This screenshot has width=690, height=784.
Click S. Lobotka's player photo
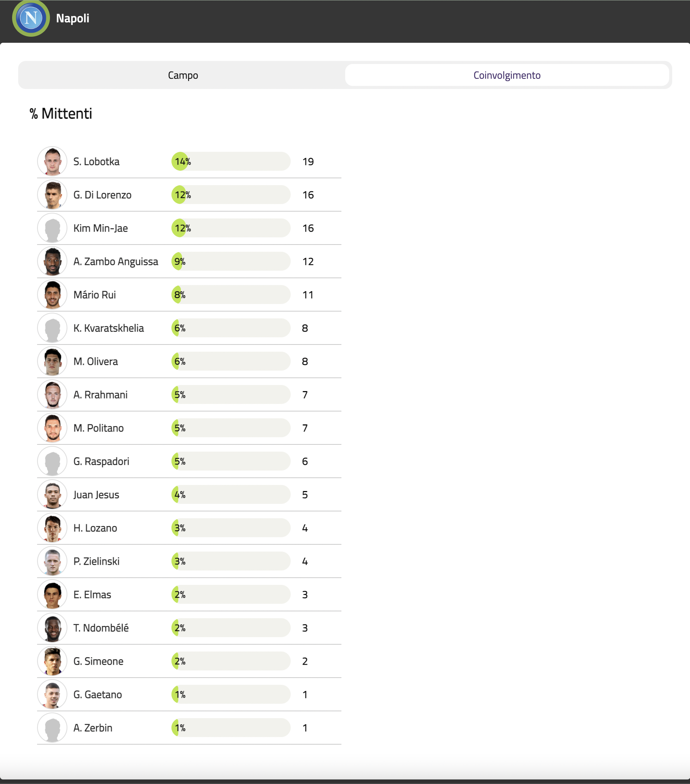[x=52, y=162]
